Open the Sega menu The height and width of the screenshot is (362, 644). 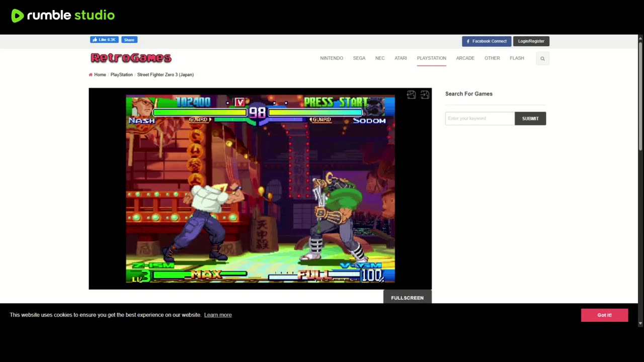359,58
